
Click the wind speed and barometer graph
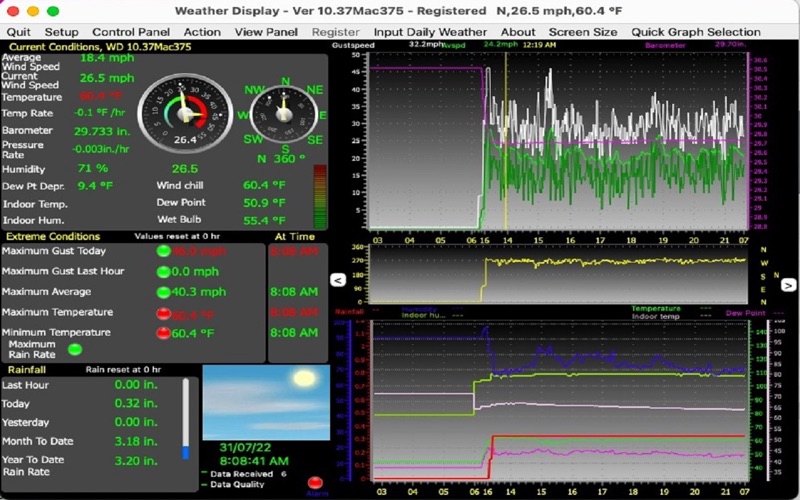coord(558,141)
